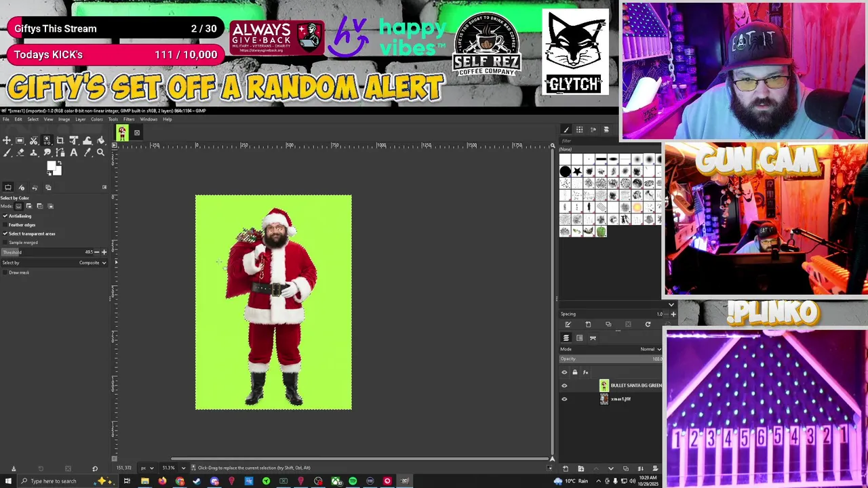This screenshot has height=488, width=868.
Task: Increase Threshold with plus button
Action: [x=104, y=252]
